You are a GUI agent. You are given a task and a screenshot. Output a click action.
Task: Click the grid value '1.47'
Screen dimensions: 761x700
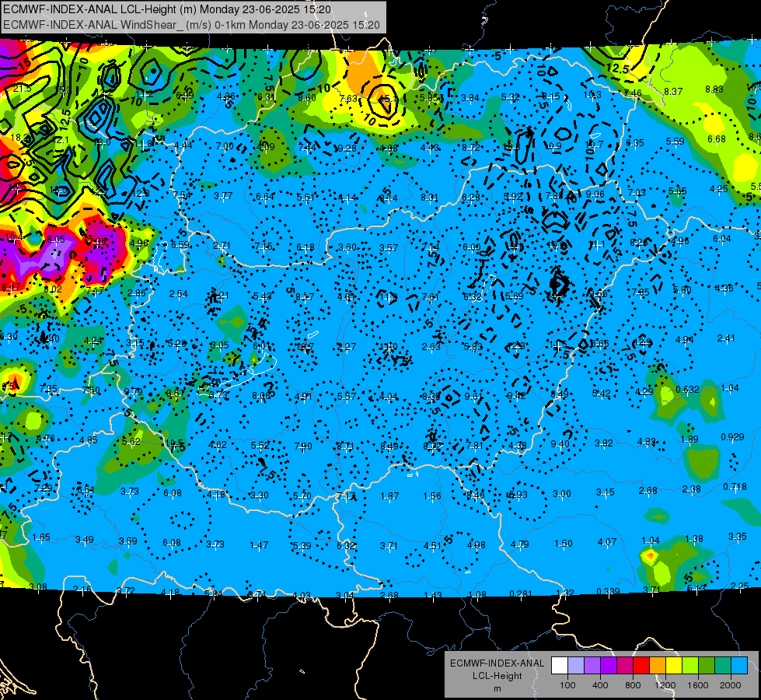(x=259, y=545)
